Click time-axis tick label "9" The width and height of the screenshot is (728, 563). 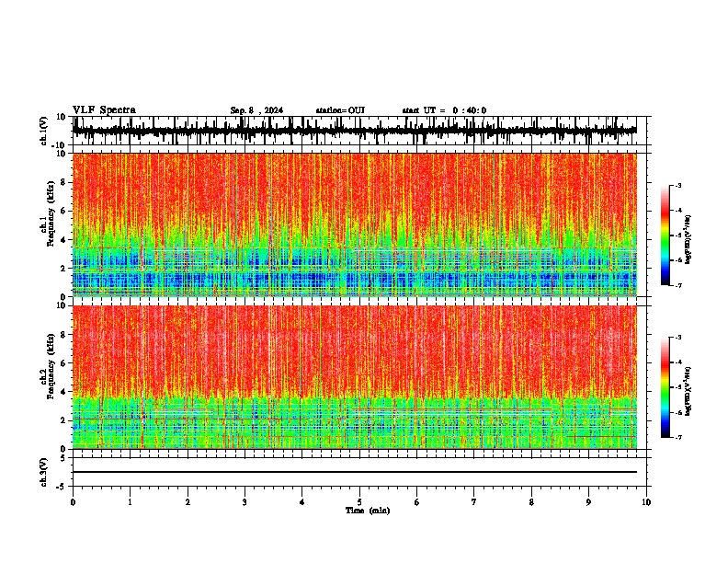tap(588, 502)
